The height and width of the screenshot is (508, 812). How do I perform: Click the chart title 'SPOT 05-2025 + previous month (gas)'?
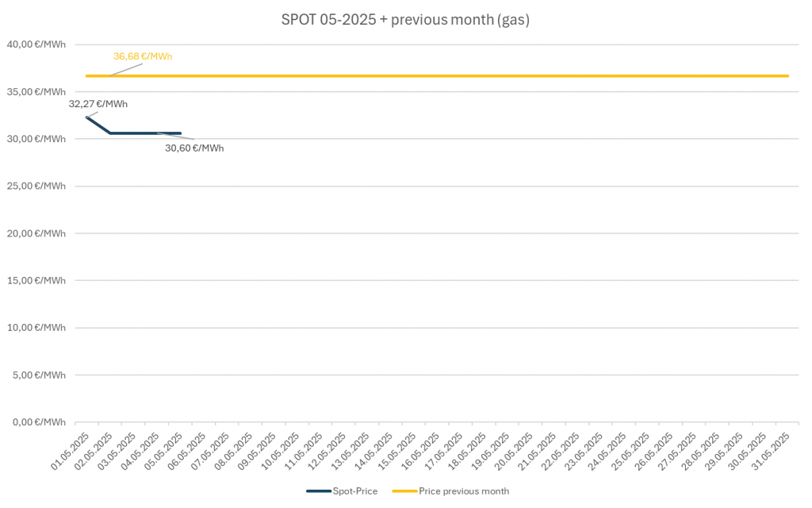click(405, 20)
